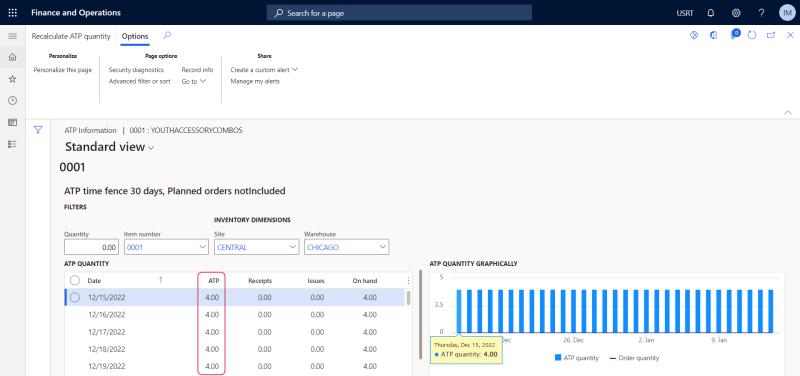
Task: Click the USRT company selector
Action: [x=685, y=13]
